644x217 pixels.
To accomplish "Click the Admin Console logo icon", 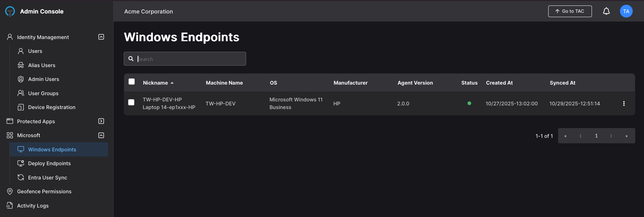I will pos(10,12).
